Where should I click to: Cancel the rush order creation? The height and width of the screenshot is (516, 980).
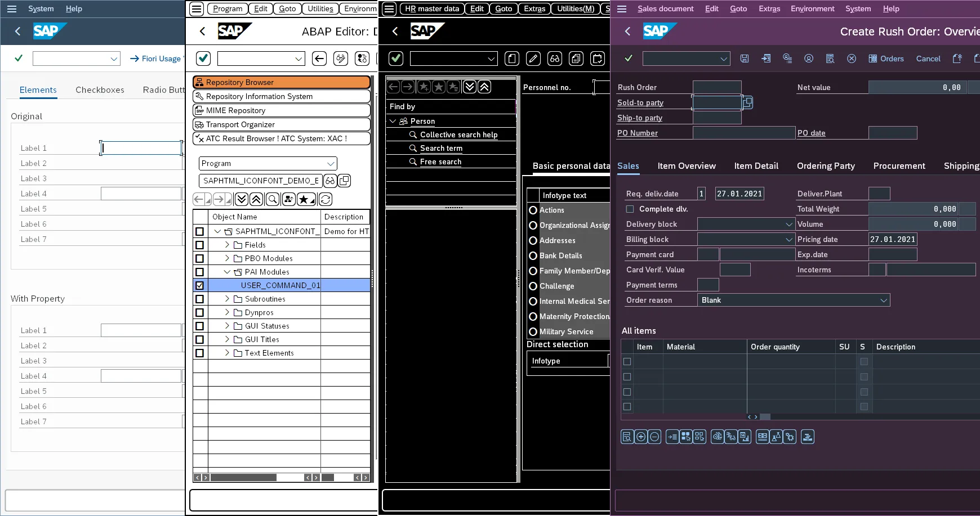(x=927, y=59)
